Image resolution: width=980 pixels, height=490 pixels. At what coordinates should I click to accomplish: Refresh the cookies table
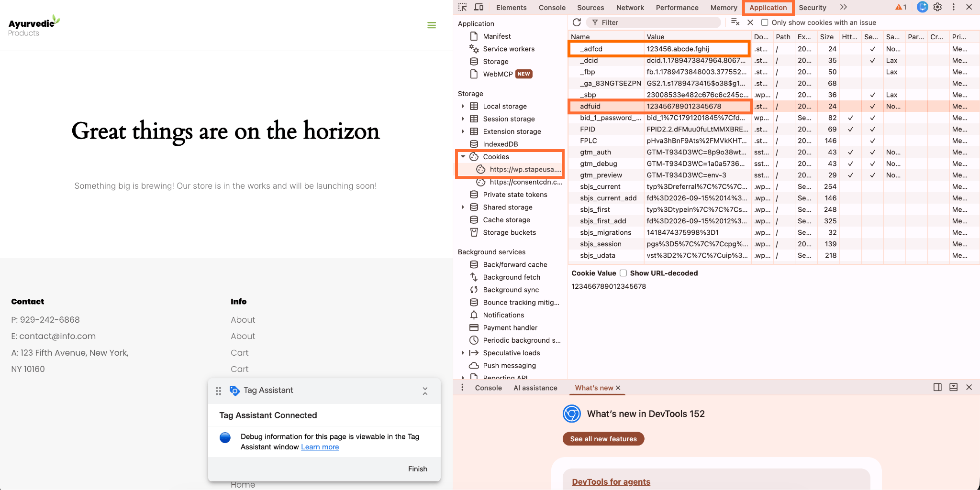(577, 22)
